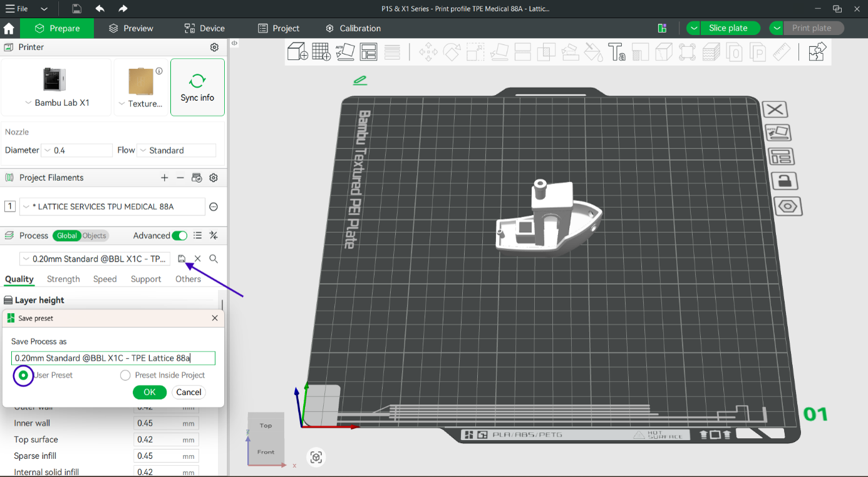Switch to the Device tab
Viewport: 868px width, 477px height.
(205, 28)
